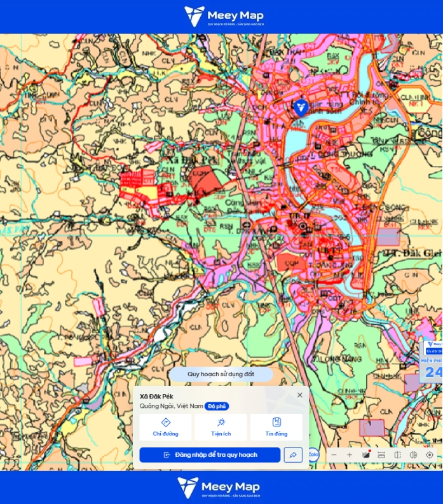Open Chỉ đường directions
The height and width of the screenshot is (504, 443).
[165, 427]
